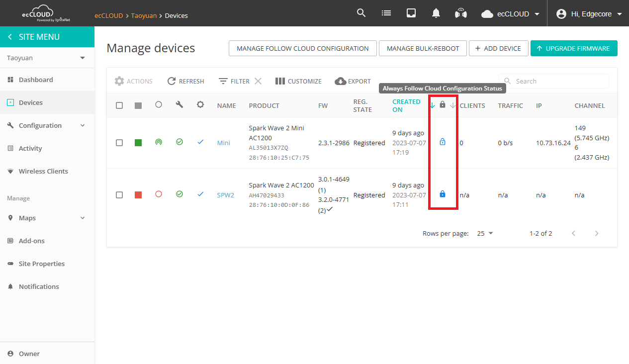Click the Manage Bulk-Reboot button
The height and width of the screenshot is (364, 629).
coord(423,48)
